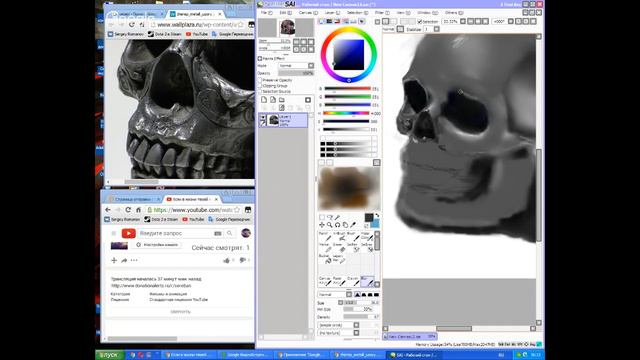Open the Stabilizer value dropdown
The width and height of the screenshot is (640, 360).
tap(437, 29)
